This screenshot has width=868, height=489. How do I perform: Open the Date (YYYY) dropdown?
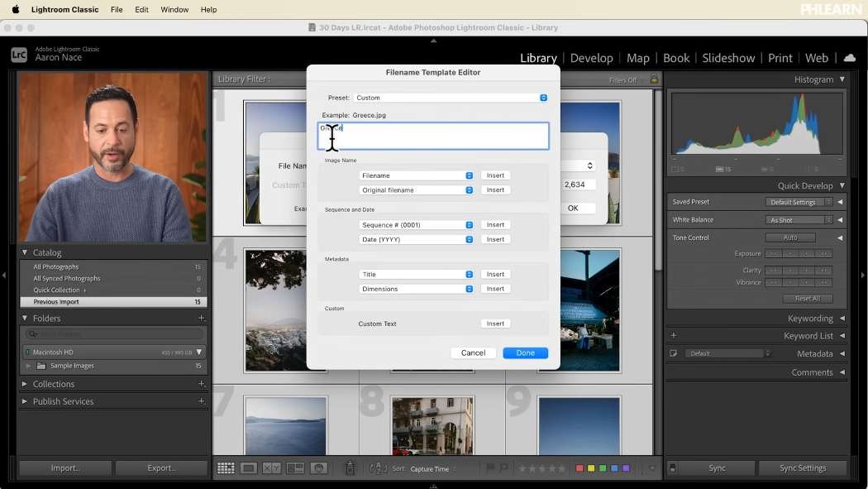pyautogui.click(x=416, y=239)
